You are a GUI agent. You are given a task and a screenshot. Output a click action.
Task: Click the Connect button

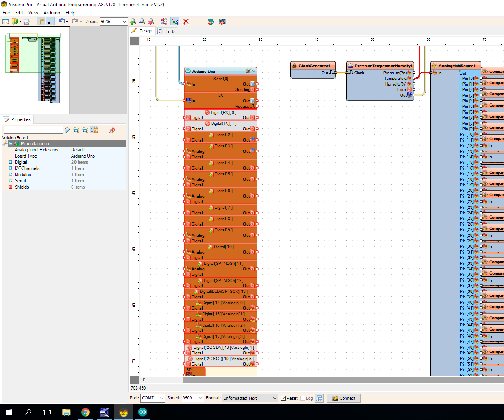tap(344, 398)
